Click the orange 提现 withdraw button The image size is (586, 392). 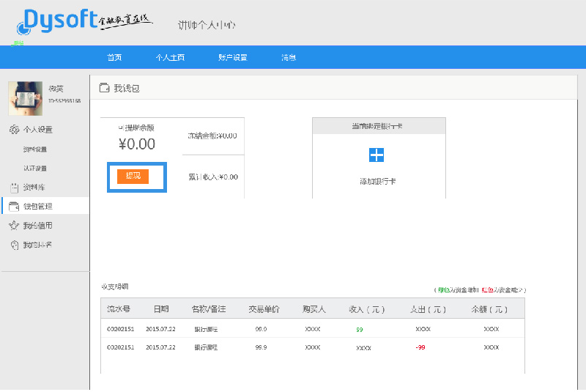133,176
